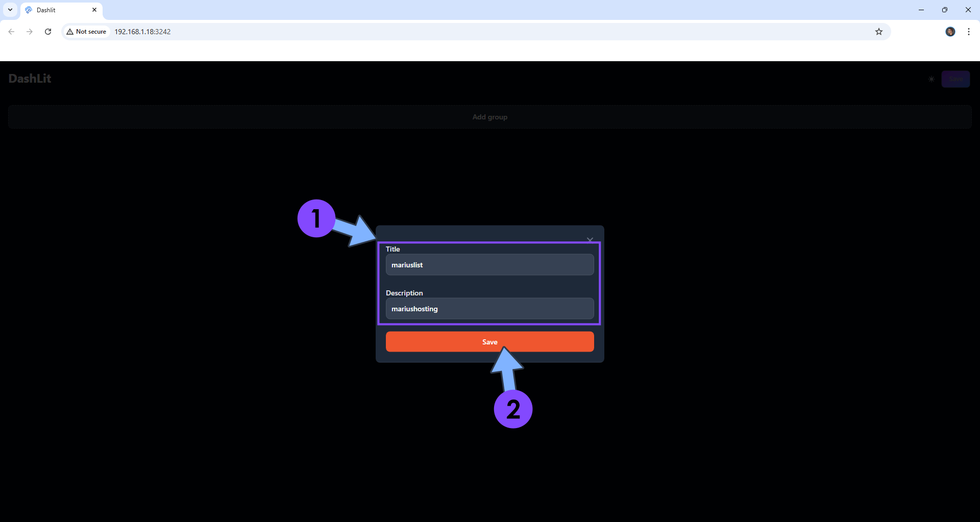The image size is (980, 522).
Task: Close the Dashlit tab
Action: click(94, 10)
